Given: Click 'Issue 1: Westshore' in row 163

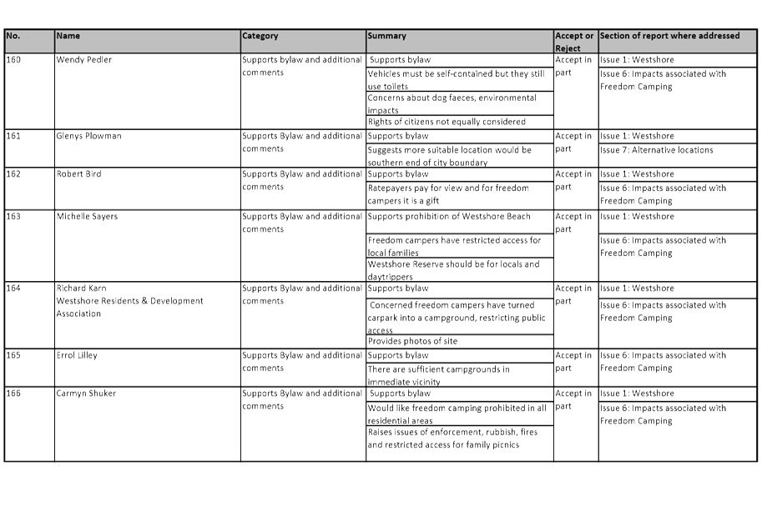Looking at the screenshot, I should [678, 222].
